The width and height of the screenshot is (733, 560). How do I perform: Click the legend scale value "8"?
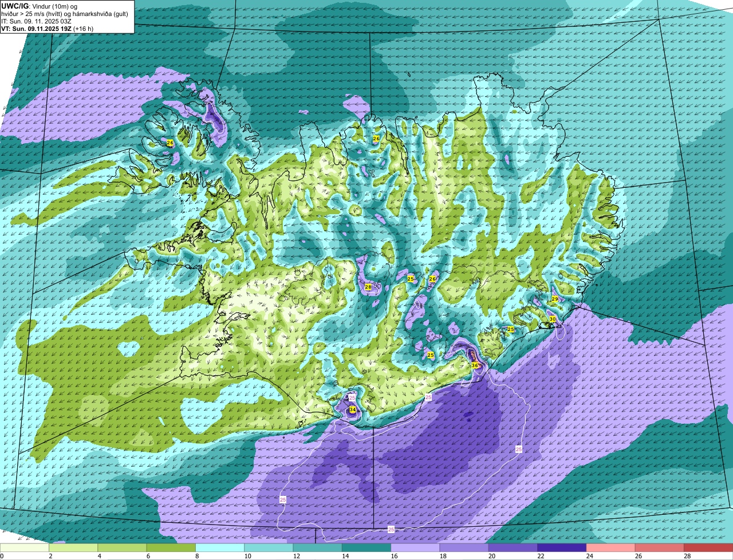(197, 556)
